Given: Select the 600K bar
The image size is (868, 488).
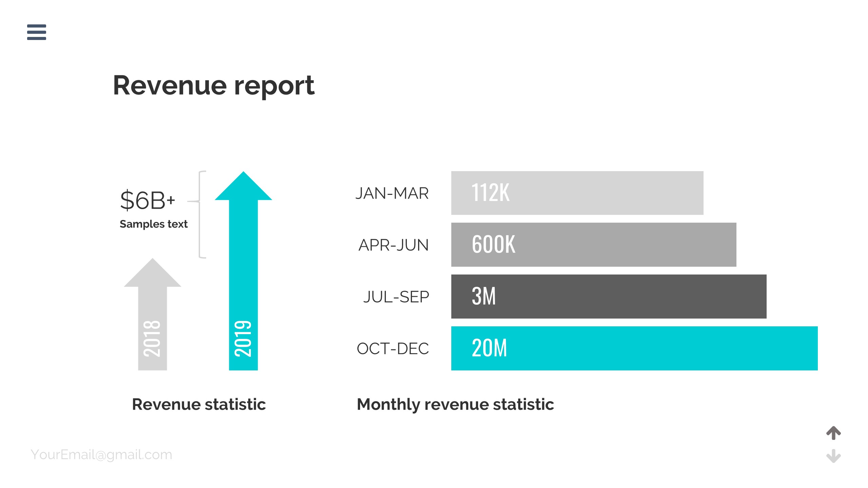Looking at the screenshot, I should tap(593, 244).
